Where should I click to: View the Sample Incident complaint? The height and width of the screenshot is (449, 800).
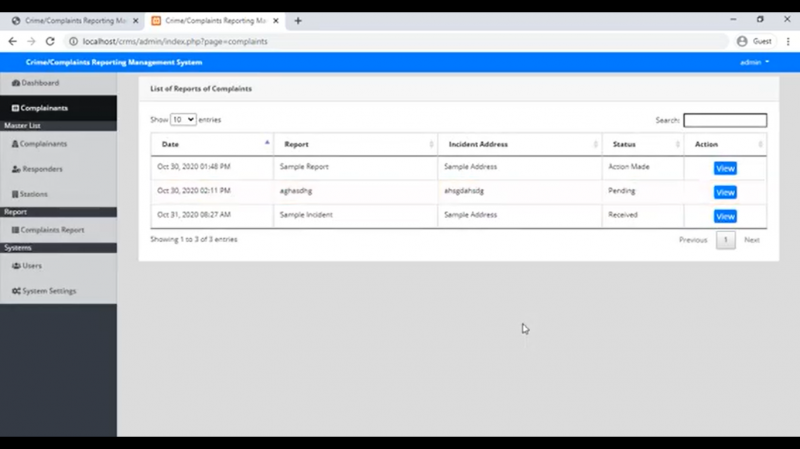pos(725,216)
